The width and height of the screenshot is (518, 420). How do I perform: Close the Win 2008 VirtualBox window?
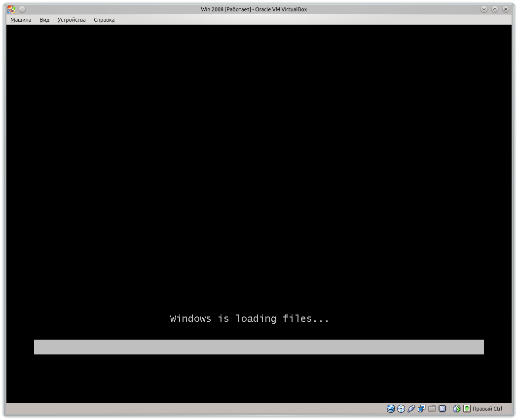click(506, 9)
